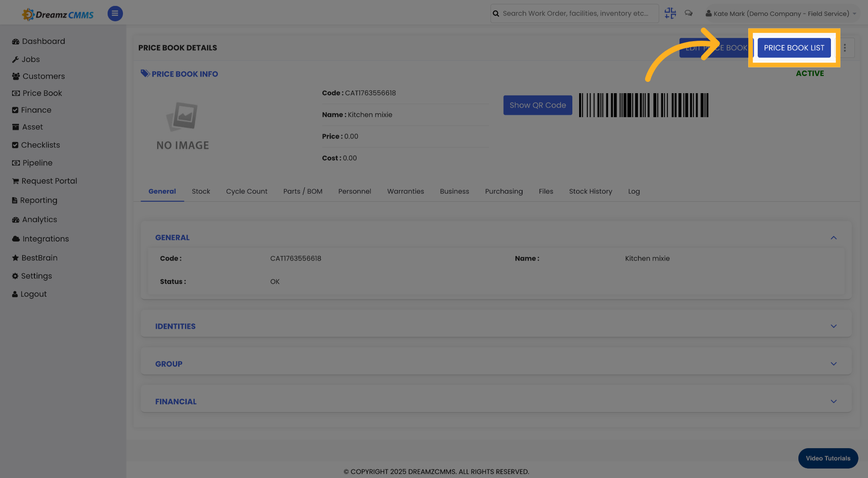This screenshot has height=478, width=868.
Task: Select the Jobs sidebar item
Action: [x=31, y=59]
